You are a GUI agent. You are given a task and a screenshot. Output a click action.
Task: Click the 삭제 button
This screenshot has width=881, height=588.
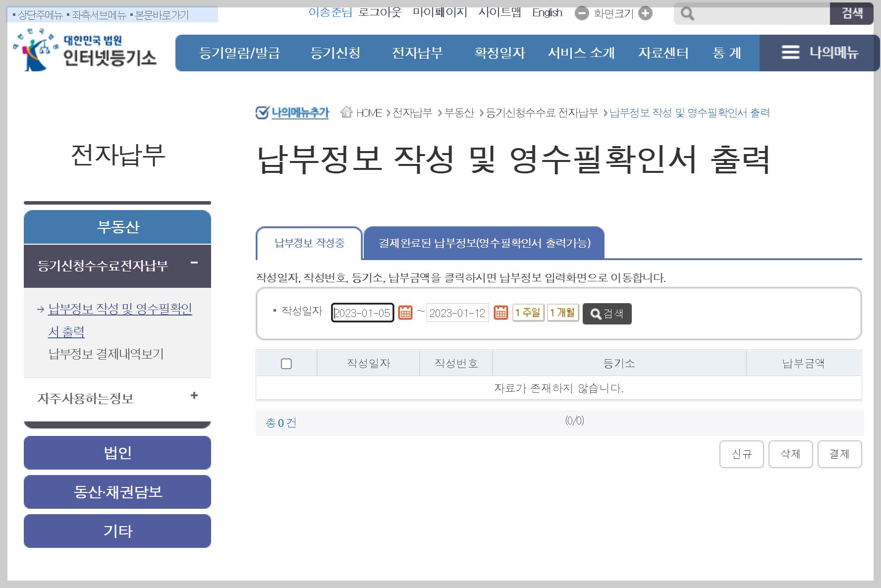pyautogui.click(x=791, y=454)
